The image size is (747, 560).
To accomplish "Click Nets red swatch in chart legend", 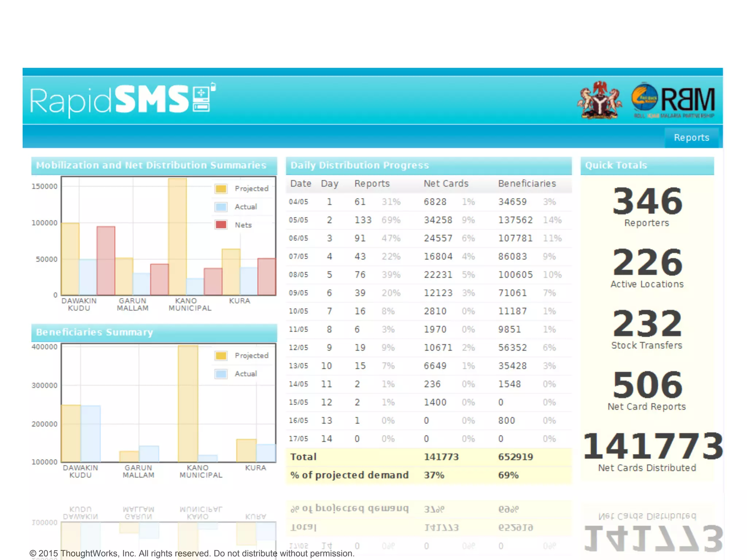I will point(221,225).
